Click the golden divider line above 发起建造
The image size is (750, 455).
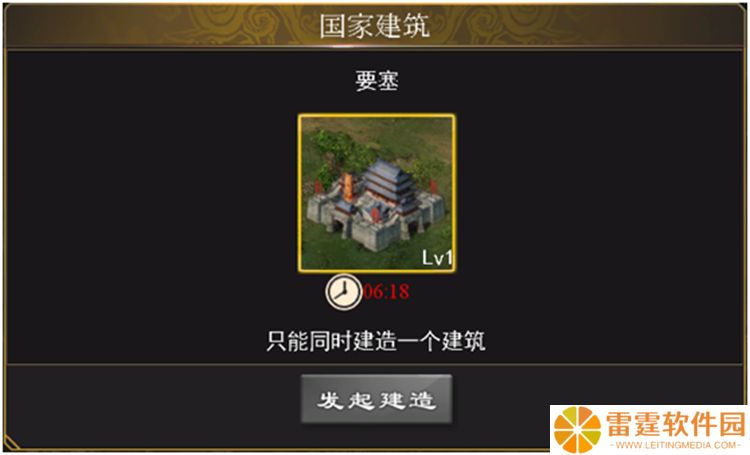click(375, 365)
